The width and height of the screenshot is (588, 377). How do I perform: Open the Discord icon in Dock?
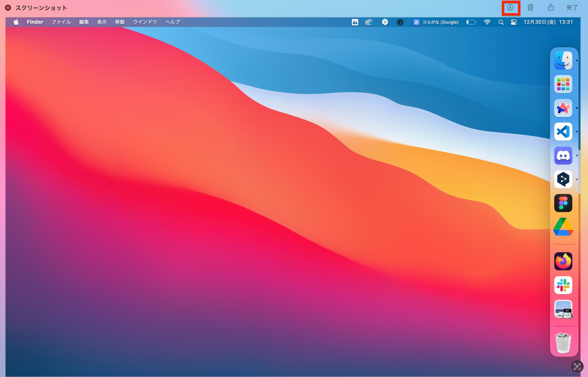click(563, 156)
